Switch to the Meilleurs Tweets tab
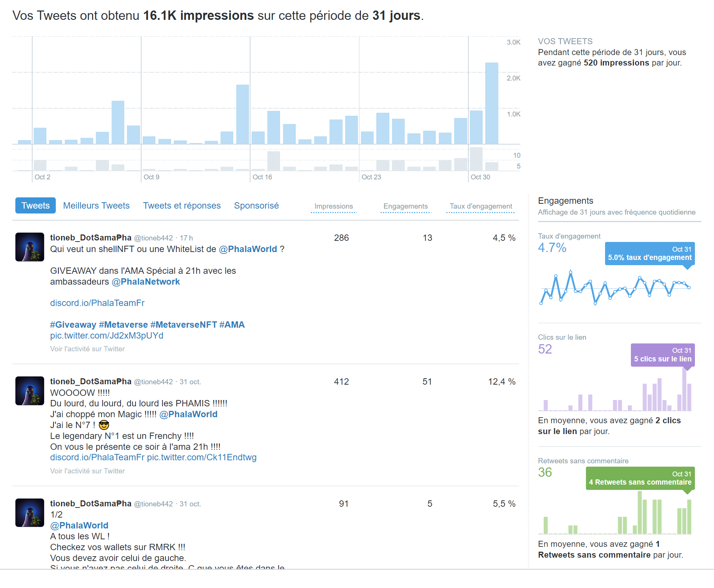 (96, 205)
